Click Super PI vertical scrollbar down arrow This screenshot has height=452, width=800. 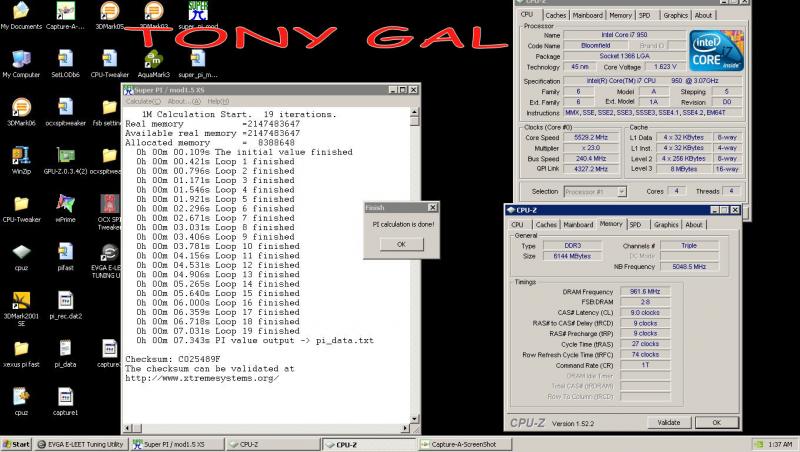click(x=414, y=419)
